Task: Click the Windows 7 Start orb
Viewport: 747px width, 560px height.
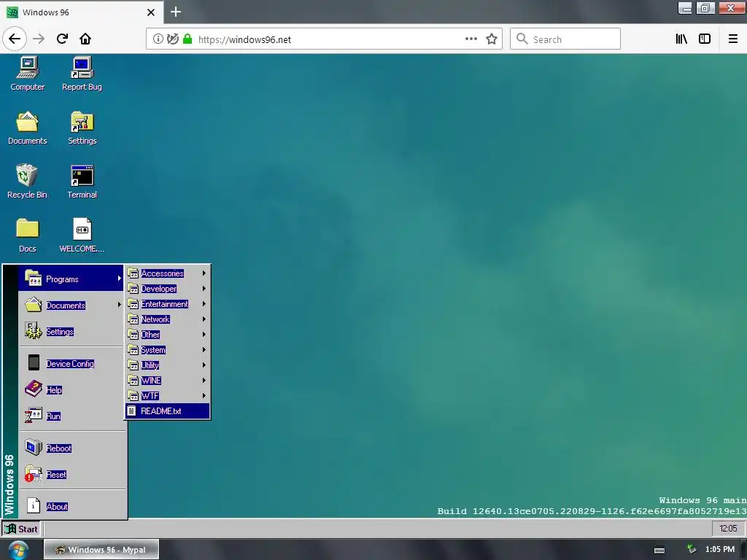Action: (18, 550)
